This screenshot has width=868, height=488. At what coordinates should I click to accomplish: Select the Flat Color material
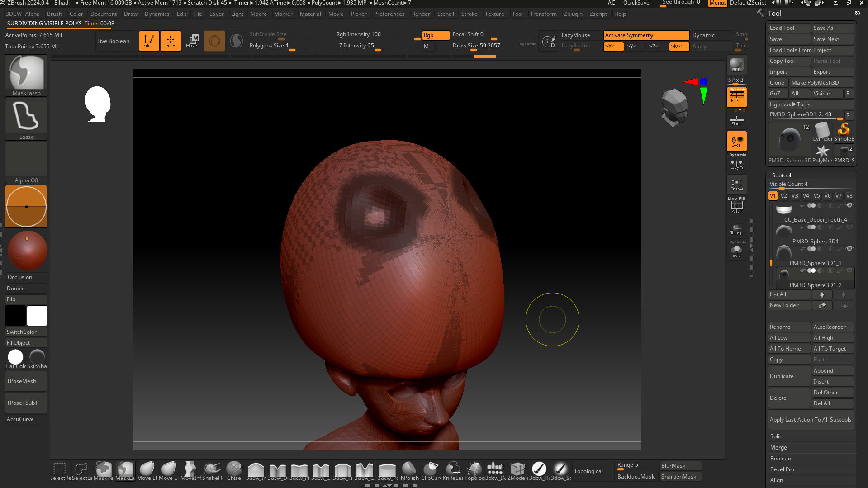15,360
